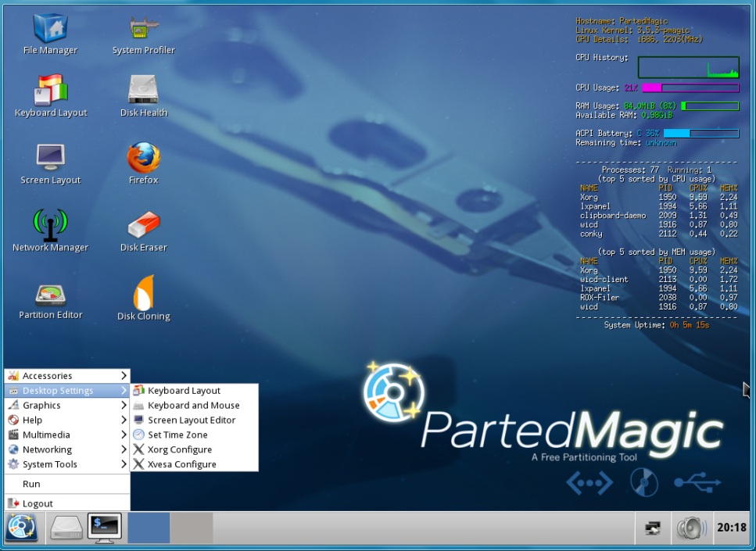
Task: Click the Xvesa Configure X icon
Action: (x=138, y=463)
